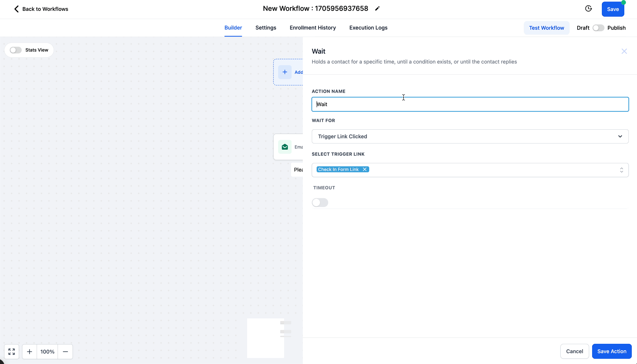This screenshot has height=364, width=637.
Task: Click the Action Name input field
Action: (x=470, y=104)
